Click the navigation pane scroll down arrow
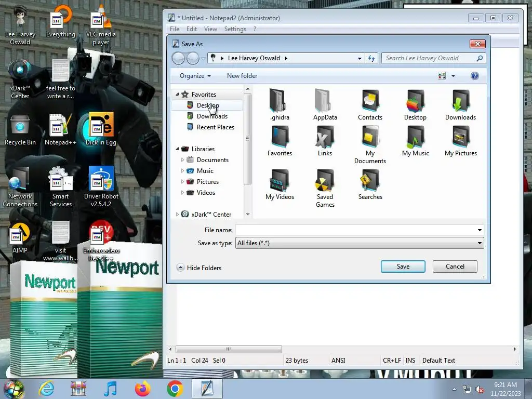532x399 pixels. coord(248,215)
